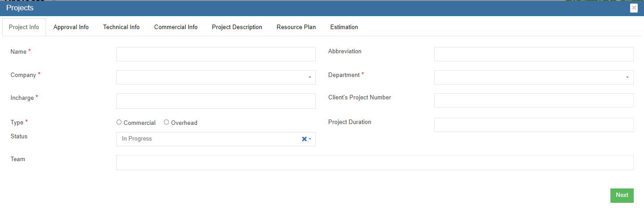Screen dimensions: 644x218
Task: Select the Overhead type radio button
Action: (x=166, y=122)
